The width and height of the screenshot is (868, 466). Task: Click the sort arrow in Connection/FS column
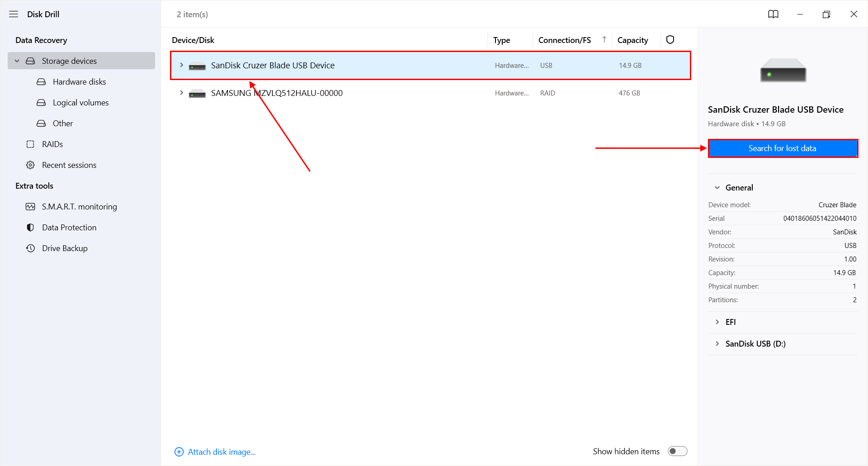pos(604,40)
